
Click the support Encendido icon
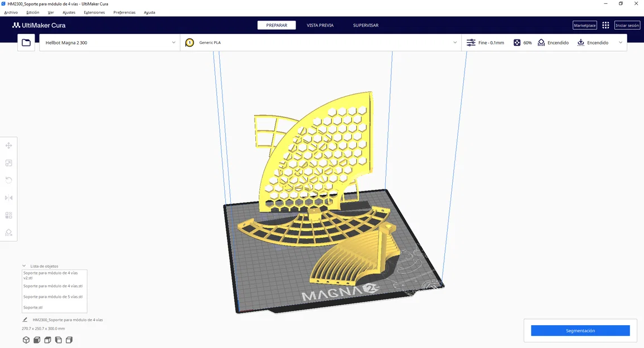point(541,43)
